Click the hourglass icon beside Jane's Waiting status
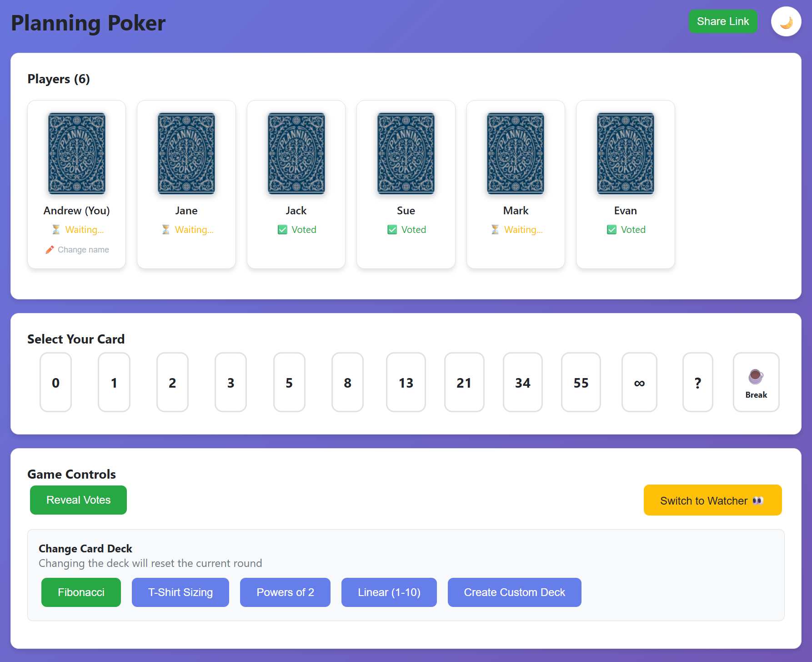 click(x=165, y=229)
